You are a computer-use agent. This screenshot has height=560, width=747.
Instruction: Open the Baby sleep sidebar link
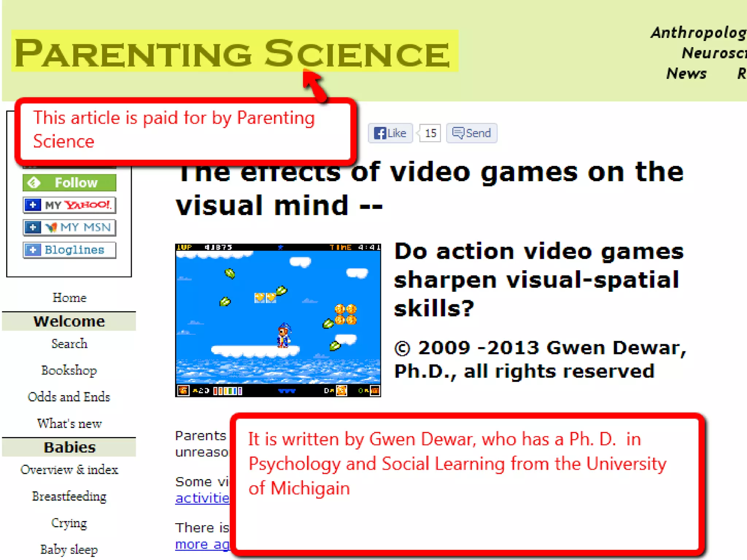(69, 549)
